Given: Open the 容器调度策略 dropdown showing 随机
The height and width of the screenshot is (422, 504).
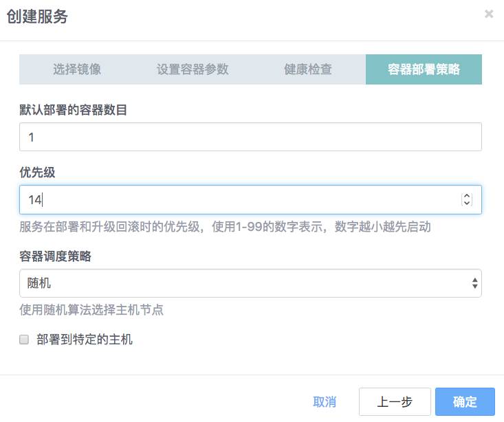Looking at the screenshot, I should pyautogui.click(x=250, y=283).
